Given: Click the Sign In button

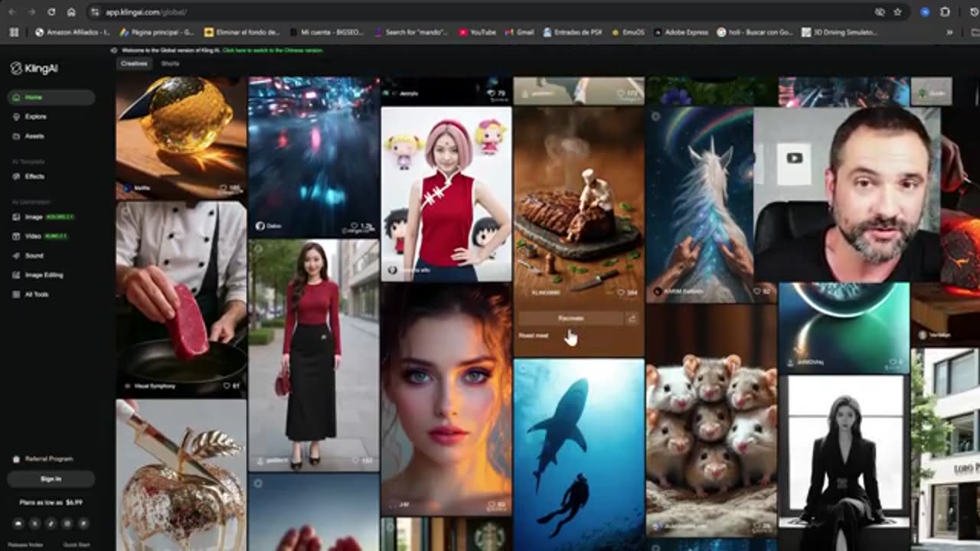Looking at the screenshot, I should [x=51, y=479].
